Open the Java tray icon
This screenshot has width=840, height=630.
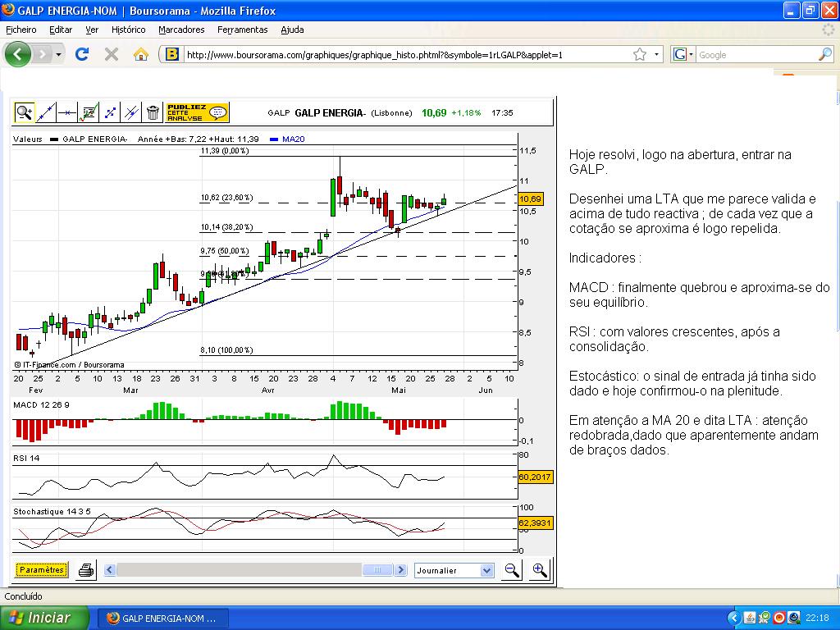pyautogui.click(x=750, y=619)
